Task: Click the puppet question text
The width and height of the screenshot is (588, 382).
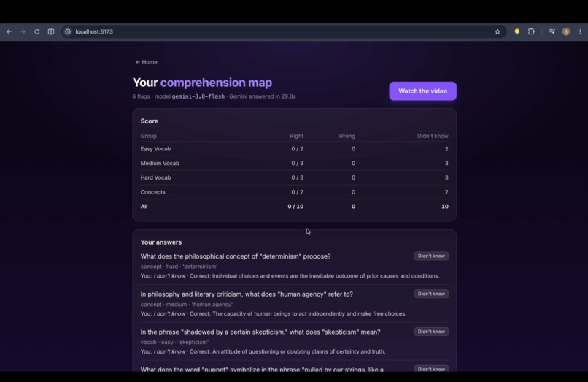Action: click(x=262, y=369)
